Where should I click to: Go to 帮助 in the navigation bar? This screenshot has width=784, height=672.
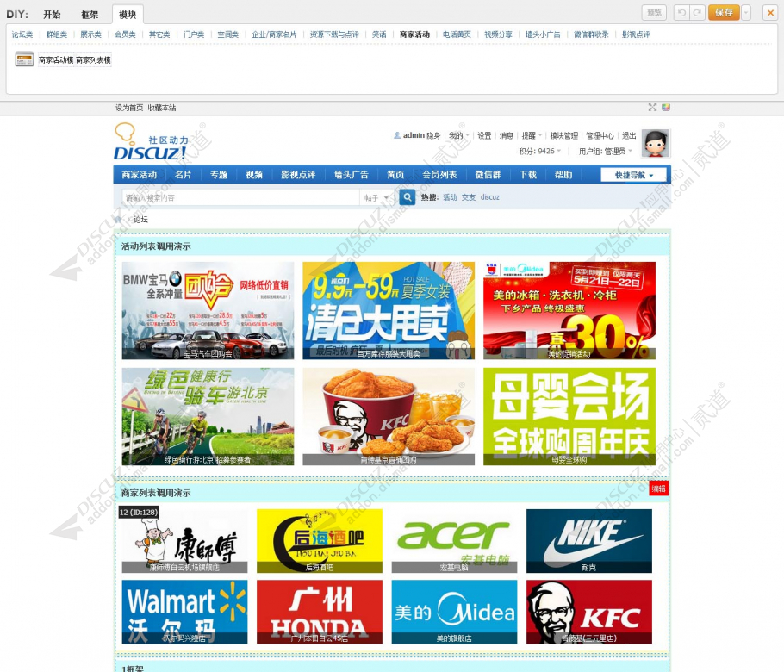pyautogui.click(x=563, y=175)
